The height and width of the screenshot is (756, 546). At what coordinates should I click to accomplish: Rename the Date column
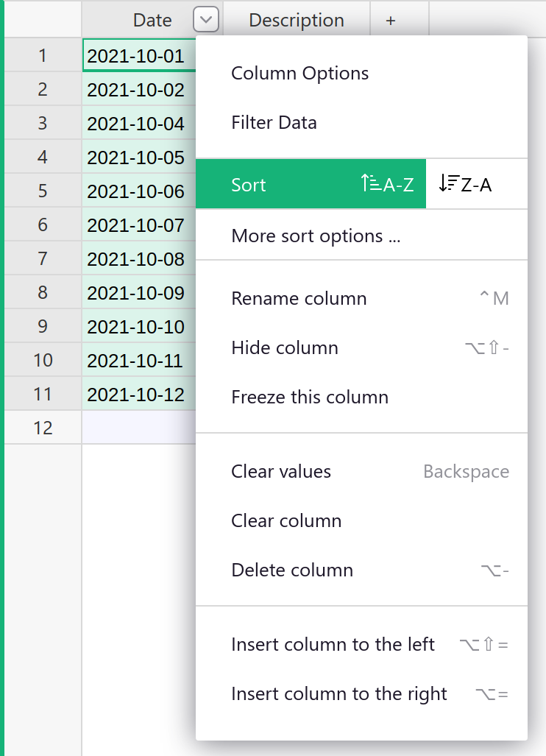[x=299, y=298]
